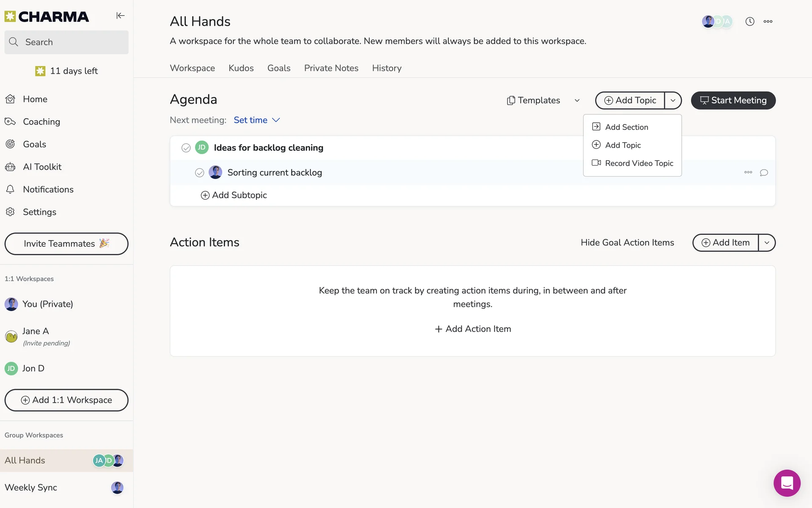This screenshot has width=812, height=508.
Task: Click the Search input field
Action: pos(66,42)
